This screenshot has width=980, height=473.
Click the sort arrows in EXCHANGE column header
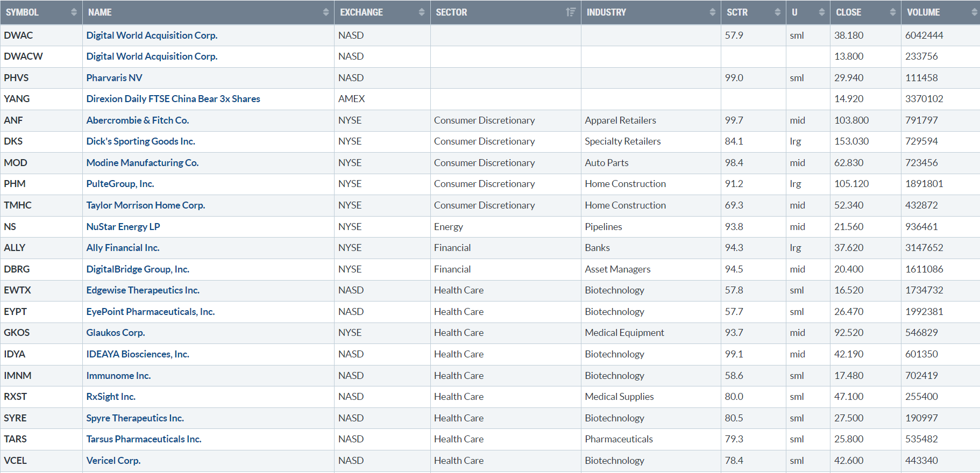[x=422, y=12]
